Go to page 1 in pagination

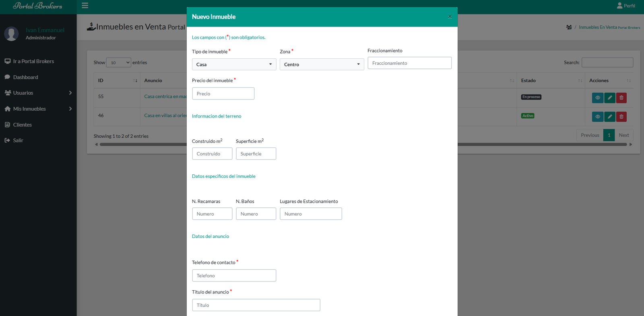pyautogui.click(x=609, y=135)
